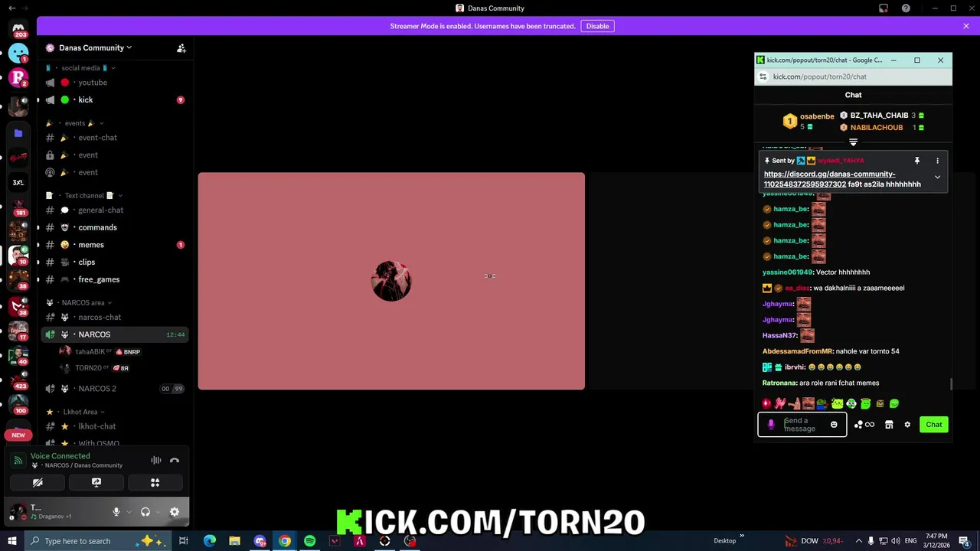Viewport: 980px width, 551px height.
Task: Collapse the Kick gift leaderboard arrow
Action: click(853, 142)
